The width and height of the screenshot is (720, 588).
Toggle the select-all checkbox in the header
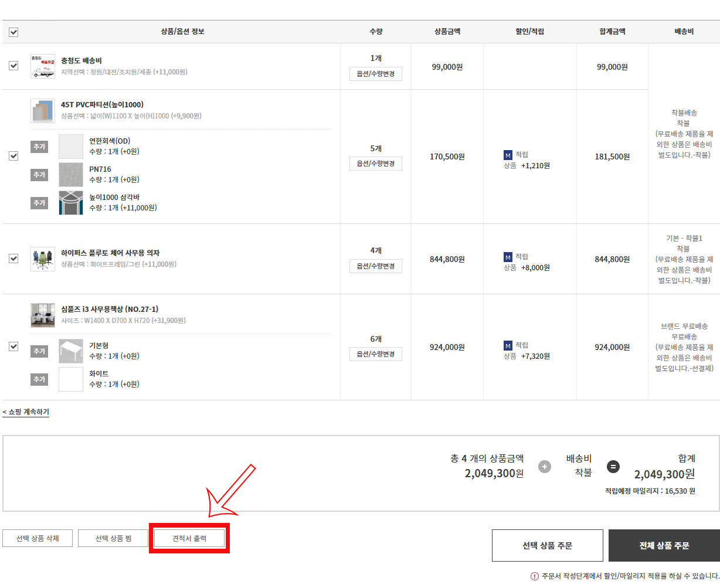(x=13, y=32)
